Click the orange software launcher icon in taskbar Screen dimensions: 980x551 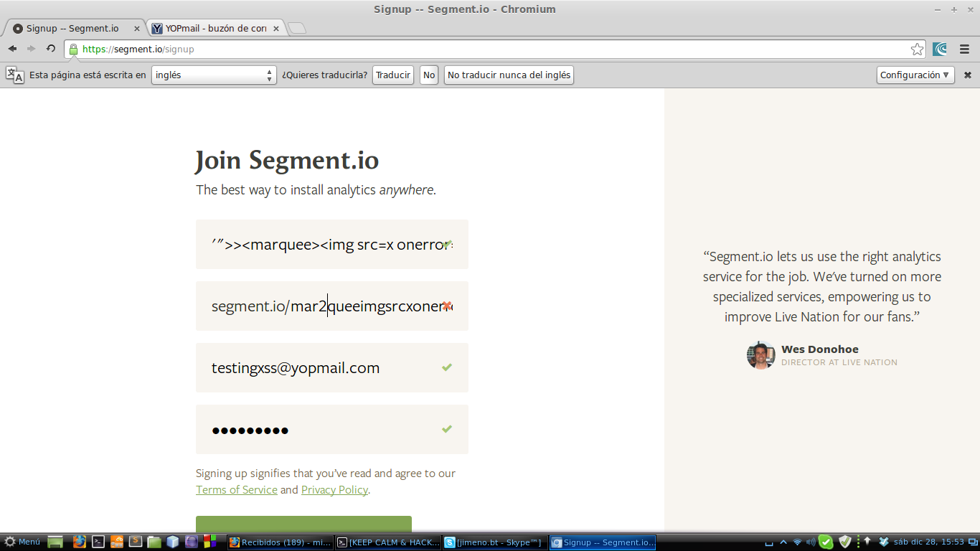[x=116, y=542]
